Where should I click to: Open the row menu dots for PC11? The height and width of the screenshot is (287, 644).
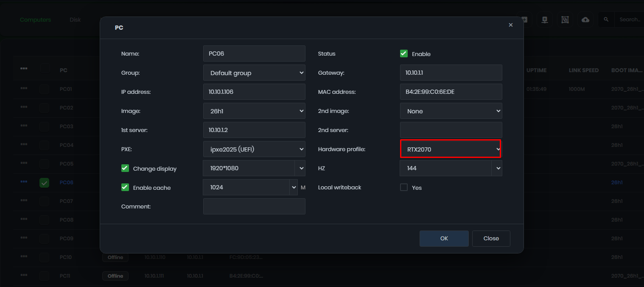(24, 275)
